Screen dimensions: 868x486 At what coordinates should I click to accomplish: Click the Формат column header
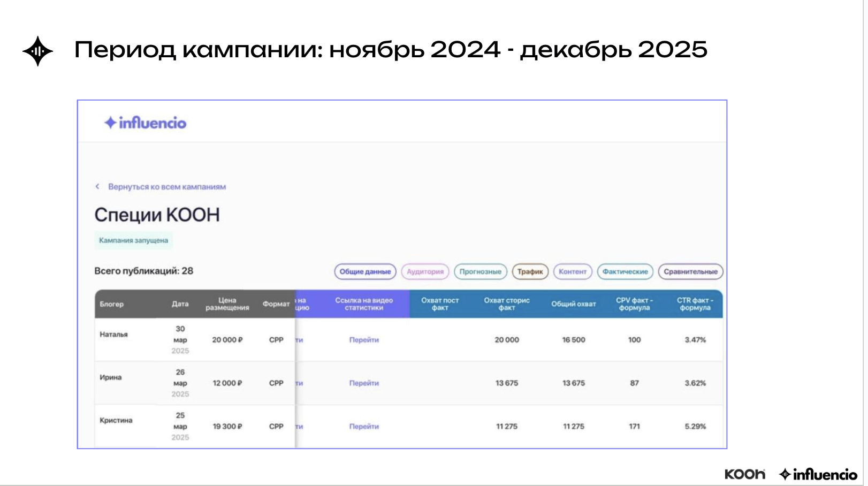(x=276, y=304)
